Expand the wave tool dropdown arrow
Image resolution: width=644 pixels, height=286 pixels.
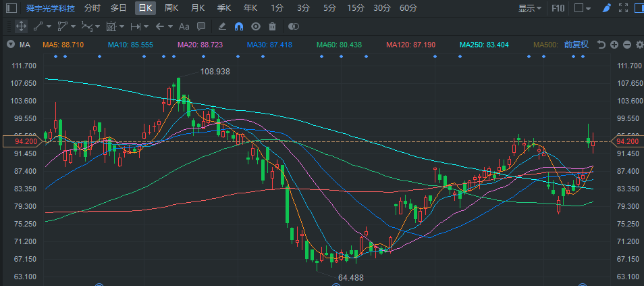tap(97, 27)
